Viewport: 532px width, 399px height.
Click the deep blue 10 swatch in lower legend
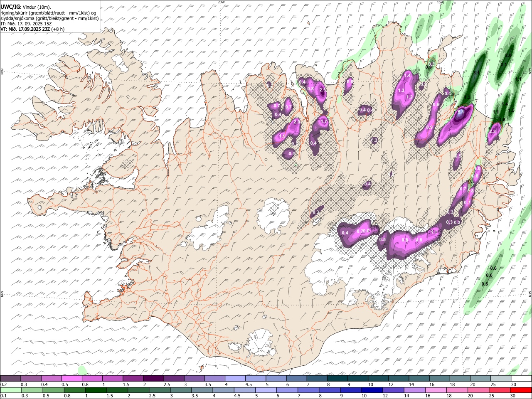click(372, 390)
